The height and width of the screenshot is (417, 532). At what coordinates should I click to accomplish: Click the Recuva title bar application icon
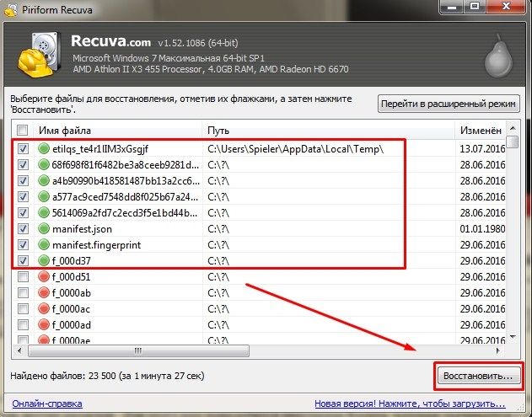(x=10, y=9)
